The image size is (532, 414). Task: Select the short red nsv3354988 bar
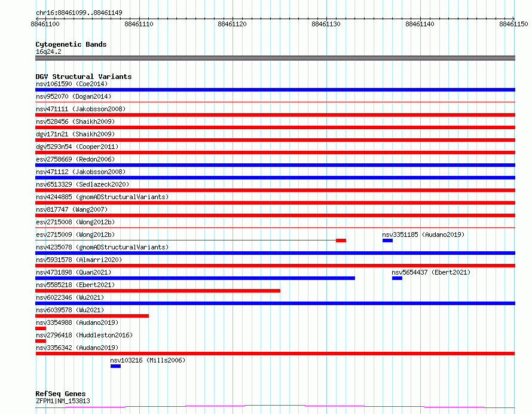click(x=41, y=328)
